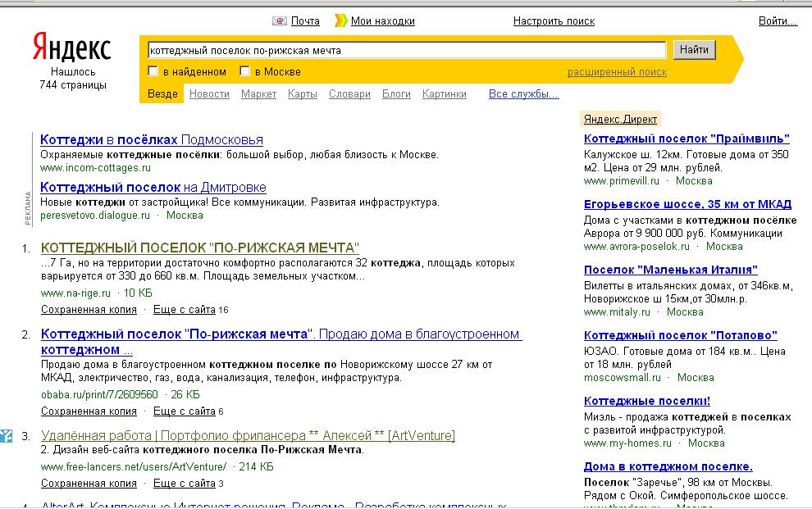Click the obaba.ru/print/7/2609560 URL
Viewport: 812px width, 509px height.
coord(99,395)
